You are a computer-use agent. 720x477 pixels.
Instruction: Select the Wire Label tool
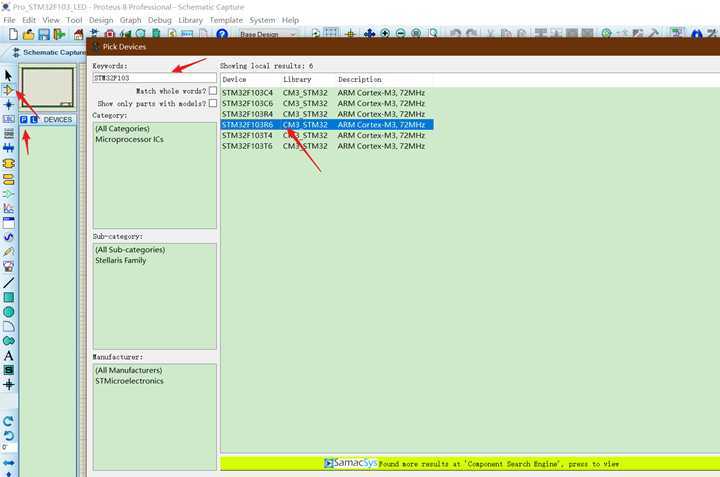[x=8, y=119]
